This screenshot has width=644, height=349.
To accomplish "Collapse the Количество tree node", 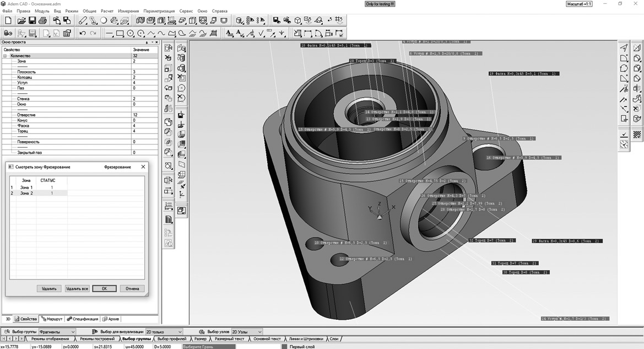I will pyautogui.click(x=5, y=56).
